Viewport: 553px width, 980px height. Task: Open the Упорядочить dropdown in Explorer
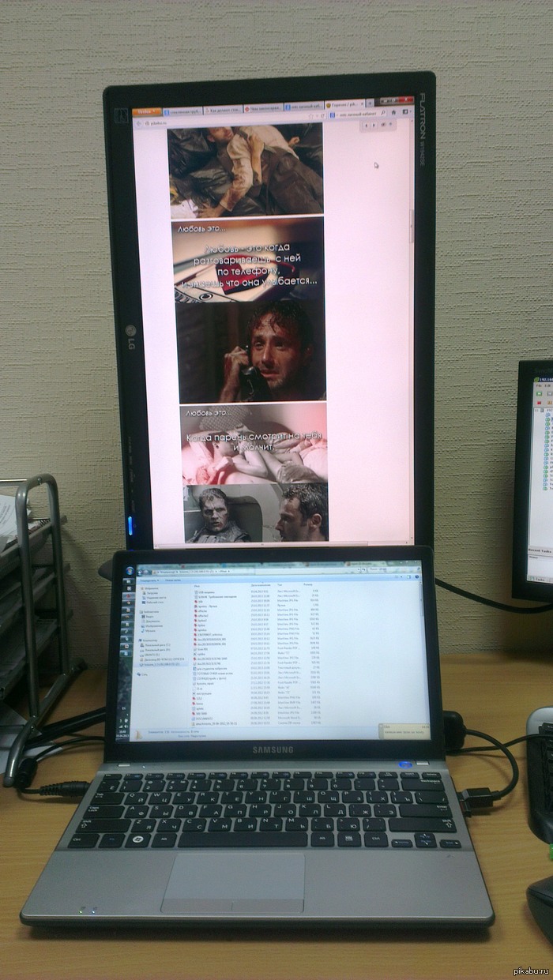click(150, 578)
